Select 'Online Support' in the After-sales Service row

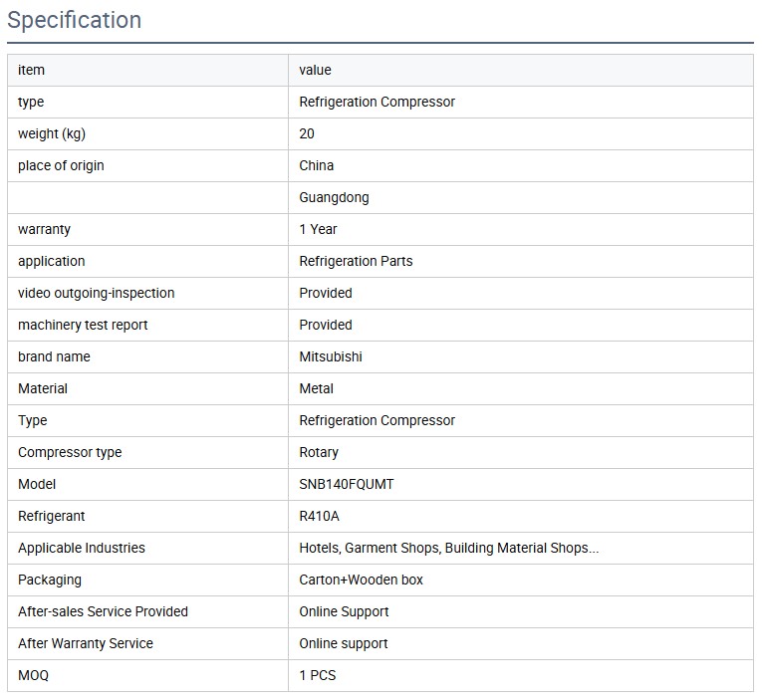pos(344,612)
